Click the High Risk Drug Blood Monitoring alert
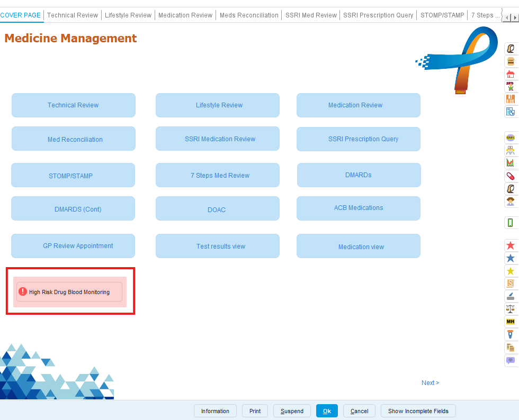The image size is (519, 420). pyautogui.click(x=69, y=292)
